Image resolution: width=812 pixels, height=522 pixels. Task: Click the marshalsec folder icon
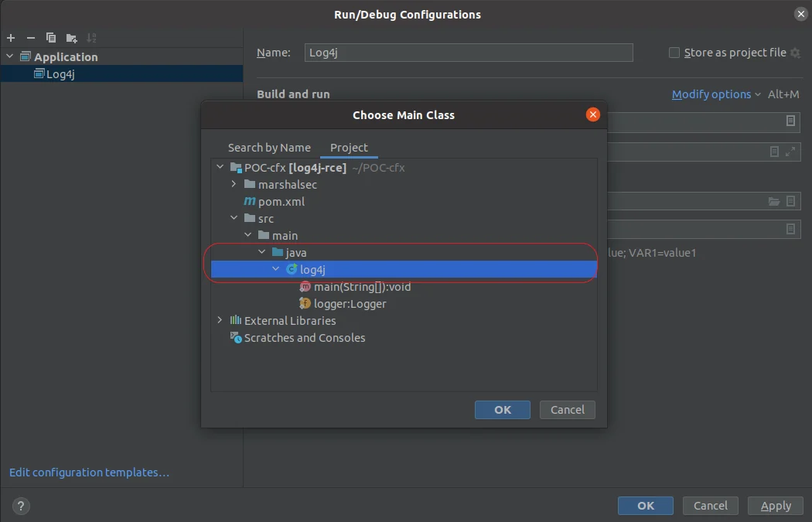point(250,184)
